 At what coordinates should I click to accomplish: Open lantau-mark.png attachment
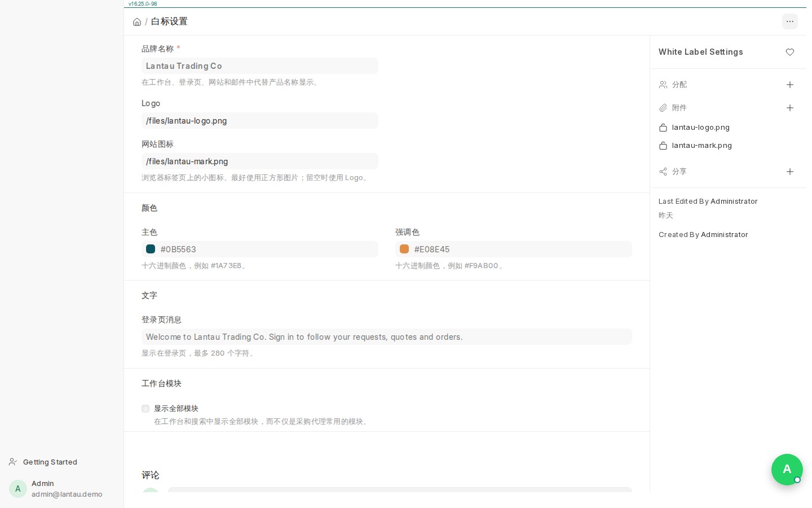(701, 146)
